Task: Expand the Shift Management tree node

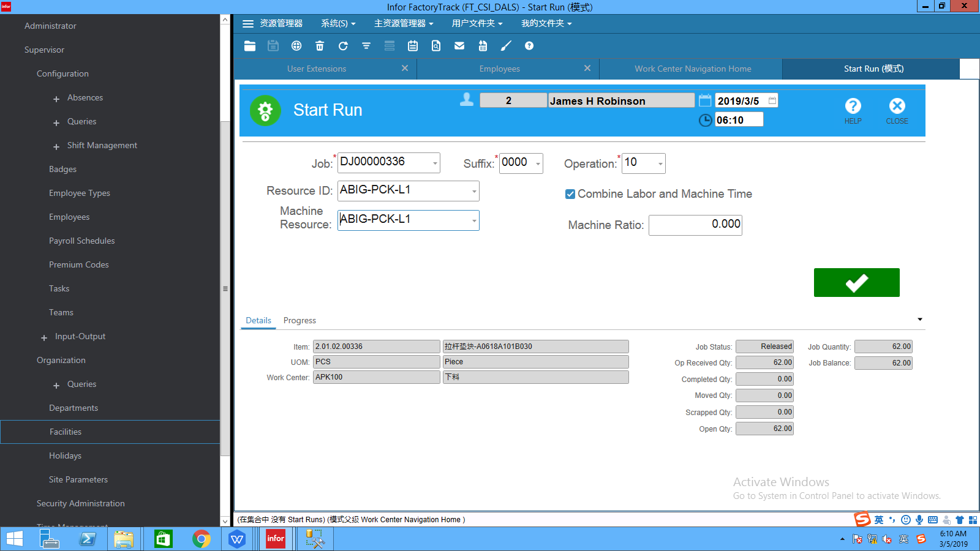Action: tap(56, 146)
